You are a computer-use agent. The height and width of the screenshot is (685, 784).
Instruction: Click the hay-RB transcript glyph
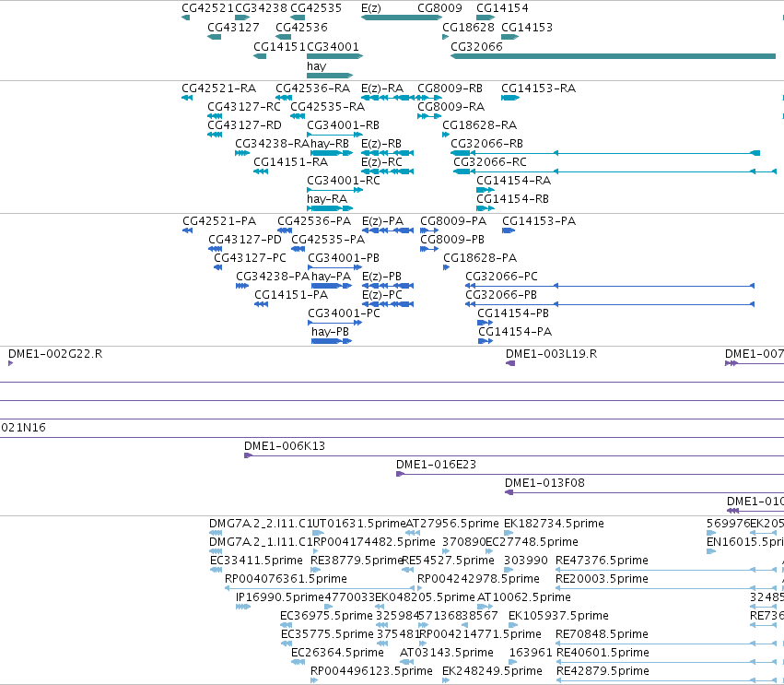[x=332, y=153]
